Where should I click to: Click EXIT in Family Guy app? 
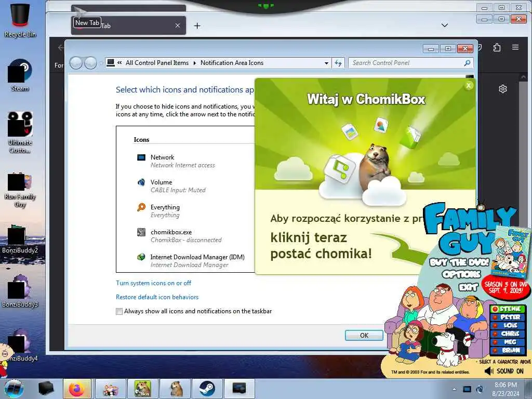tap(469, 288)
